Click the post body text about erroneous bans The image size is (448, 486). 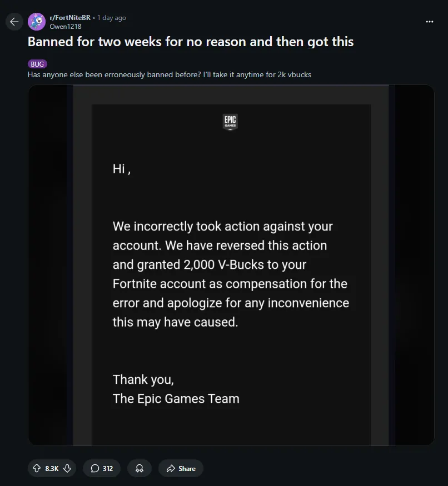169,74
